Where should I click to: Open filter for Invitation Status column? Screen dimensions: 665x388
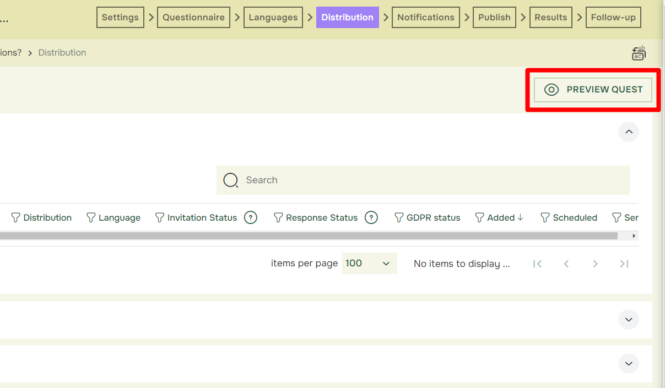159,218
